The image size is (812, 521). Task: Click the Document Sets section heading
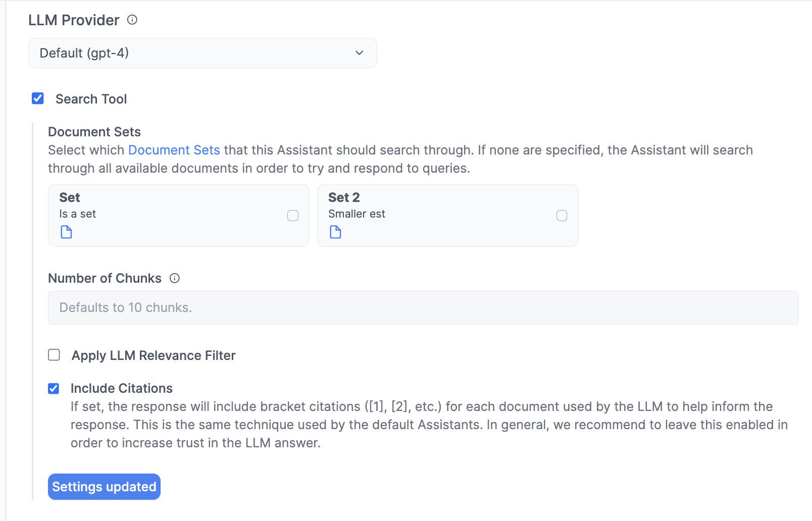94,132
